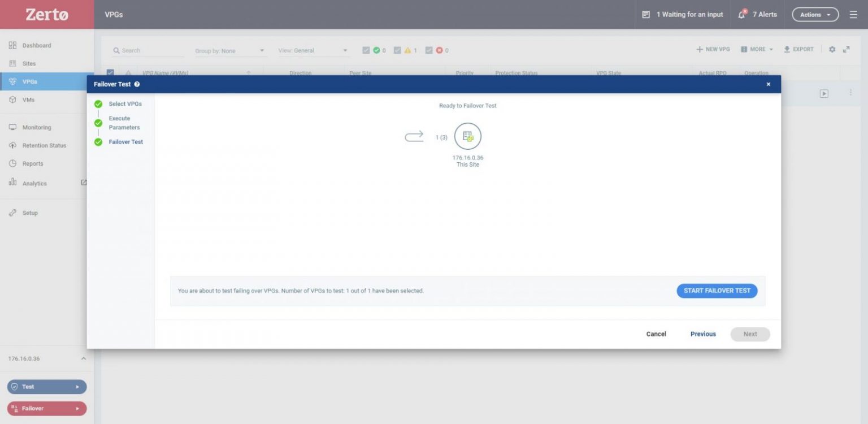
Task: Open the More dropdown in the VPG toolbar
Action: click(757, 49)
